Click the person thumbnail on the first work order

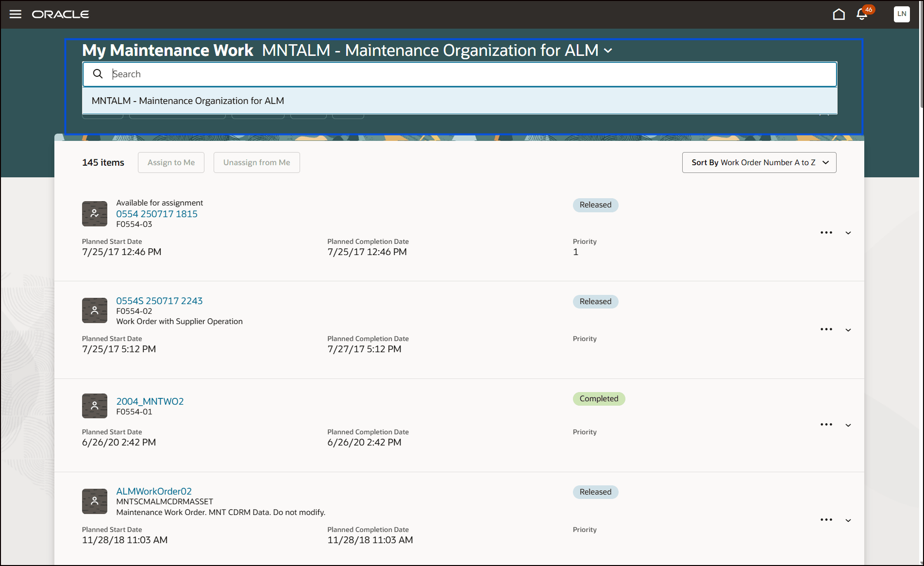(94, 213)
